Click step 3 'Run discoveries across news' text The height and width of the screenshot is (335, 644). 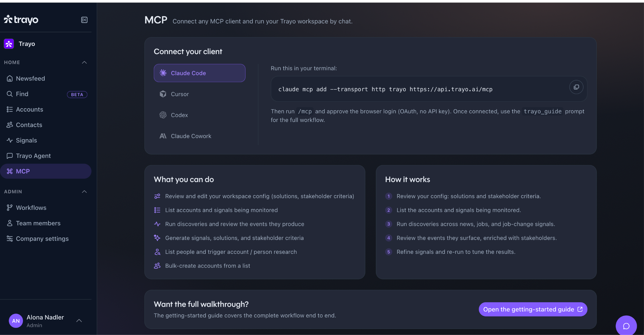pos(476,224)
